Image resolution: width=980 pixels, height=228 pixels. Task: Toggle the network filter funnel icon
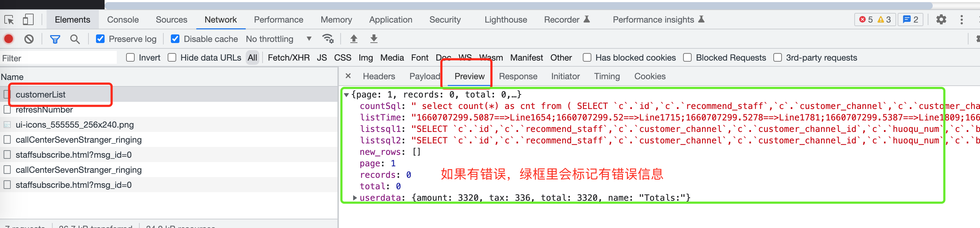coord(55,39)
